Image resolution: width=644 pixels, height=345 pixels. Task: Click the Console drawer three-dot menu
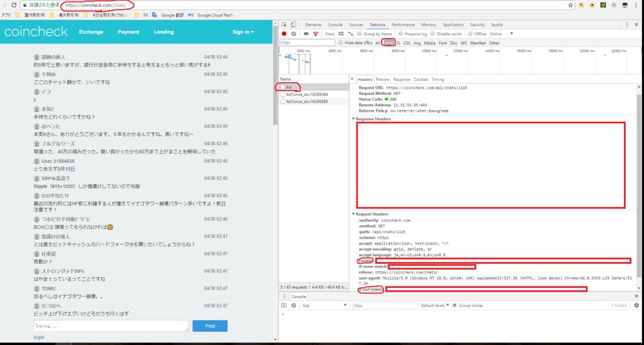[284, 296]
